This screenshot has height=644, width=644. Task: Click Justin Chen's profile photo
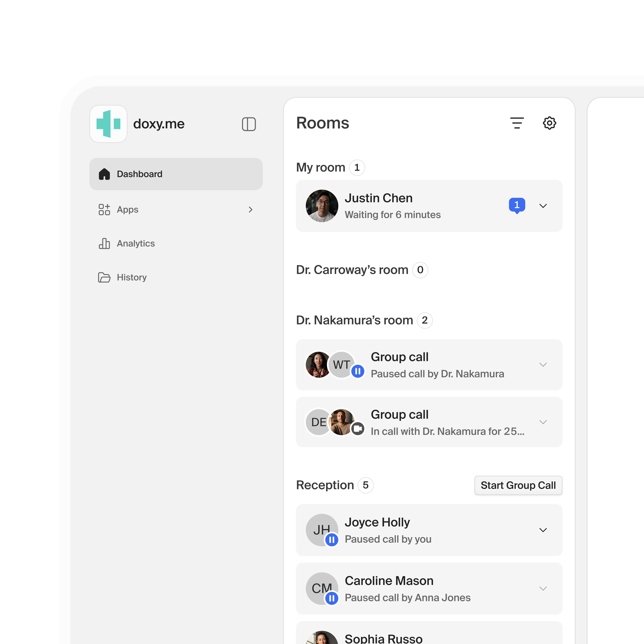coord(322,206)
